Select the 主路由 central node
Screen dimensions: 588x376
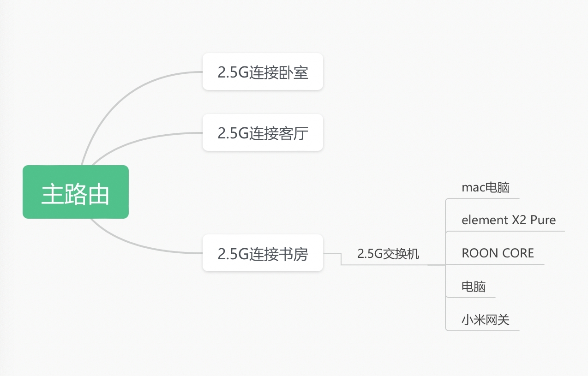pyautogui.click(x=75, y=192)
